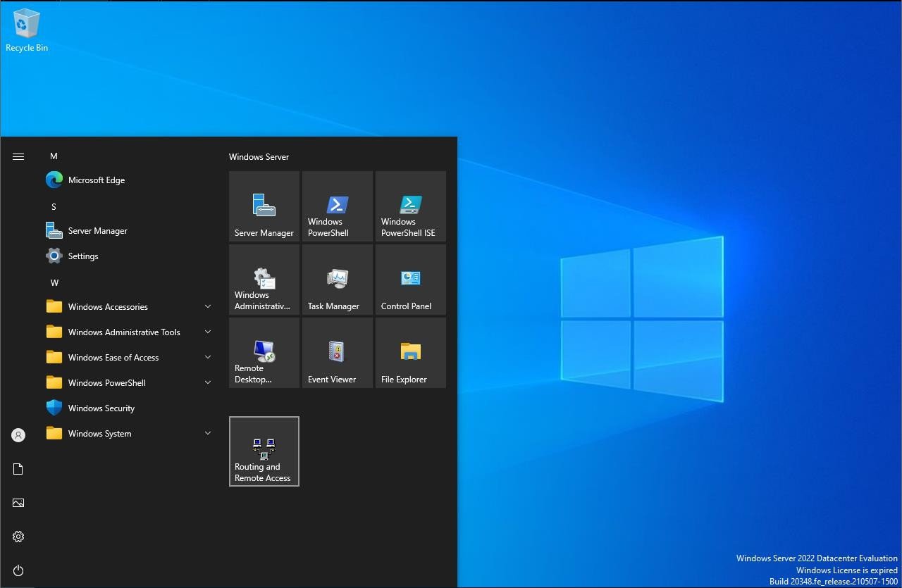Viewport: 902px width, 588px height.
Task: Select the Windows System folder entry
Action: point(128,434)
